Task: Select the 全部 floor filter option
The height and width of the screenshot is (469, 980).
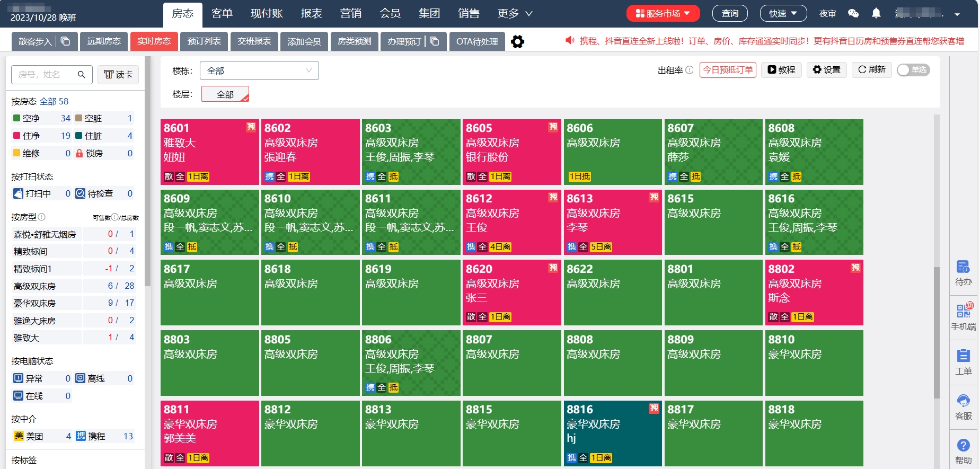Action: coord(225,94)
